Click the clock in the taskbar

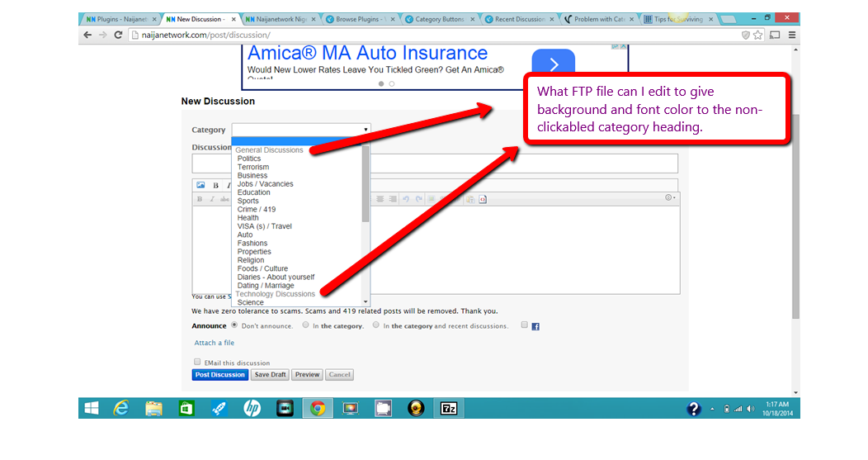tap(777, 409)
